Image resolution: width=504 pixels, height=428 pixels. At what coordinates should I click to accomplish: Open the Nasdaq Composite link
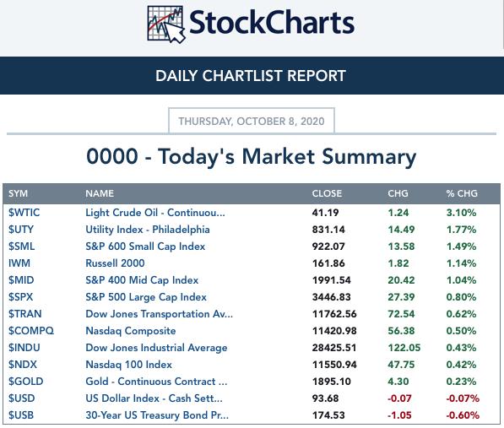(131, 331)
